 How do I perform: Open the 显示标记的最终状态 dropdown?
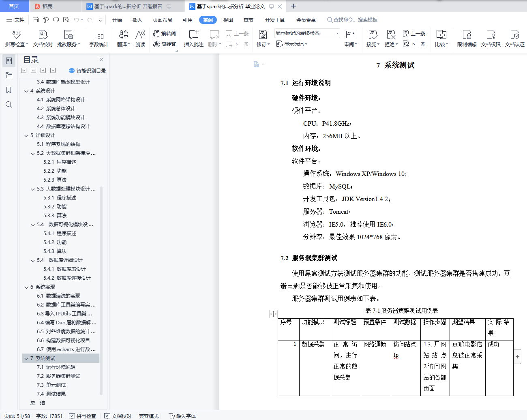pos(307,33)
